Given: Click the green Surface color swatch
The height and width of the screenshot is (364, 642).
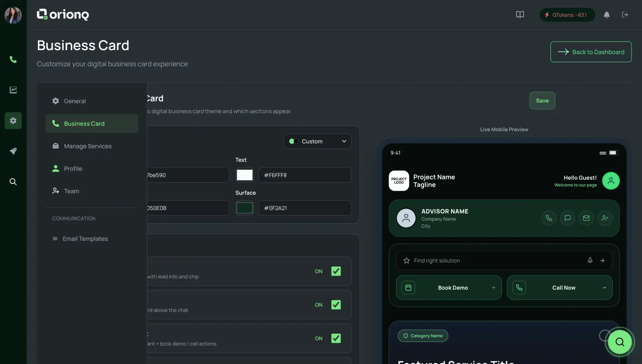Looking at the screenshot, I should tap(244, 208).
